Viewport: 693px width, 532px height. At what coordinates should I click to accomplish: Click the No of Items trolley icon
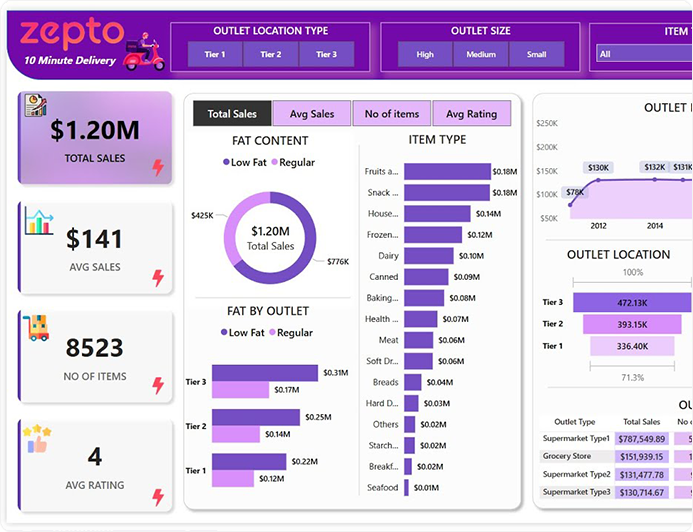(38, 328)
